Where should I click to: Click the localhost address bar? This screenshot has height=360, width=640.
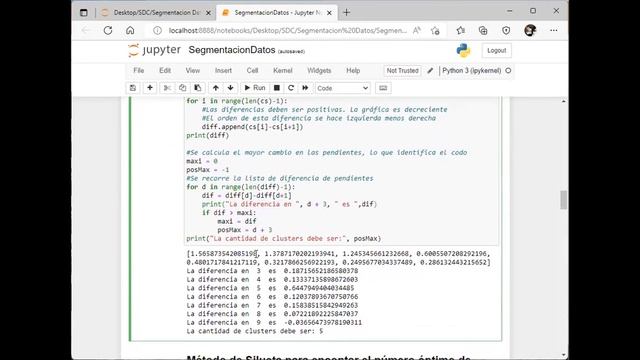pyautogui.click(x=287, y=31)
